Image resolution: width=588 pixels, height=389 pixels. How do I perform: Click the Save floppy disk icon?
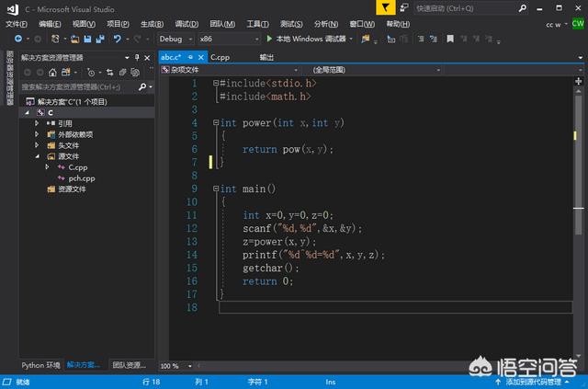pyautogui.click(x=87, y=39)
